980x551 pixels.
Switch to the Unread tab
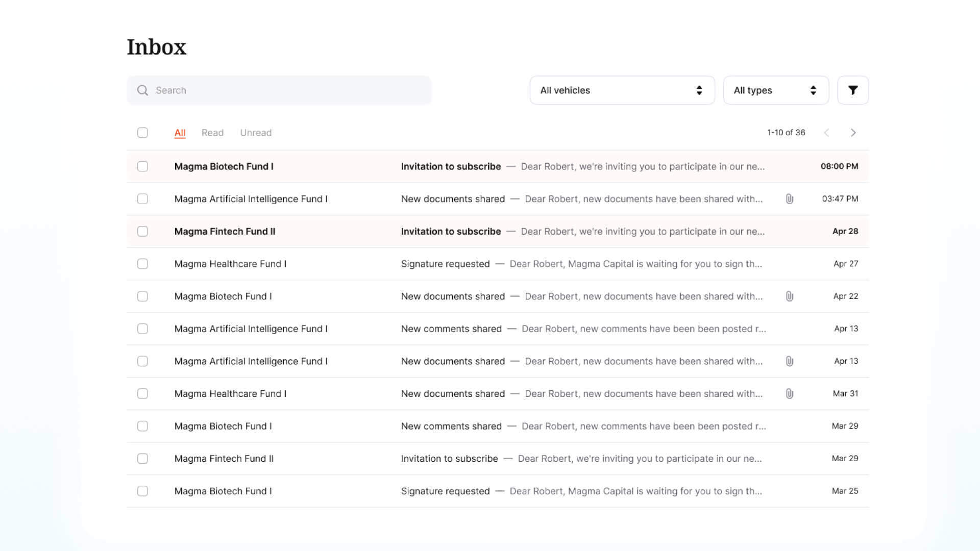tap(256, 133)
